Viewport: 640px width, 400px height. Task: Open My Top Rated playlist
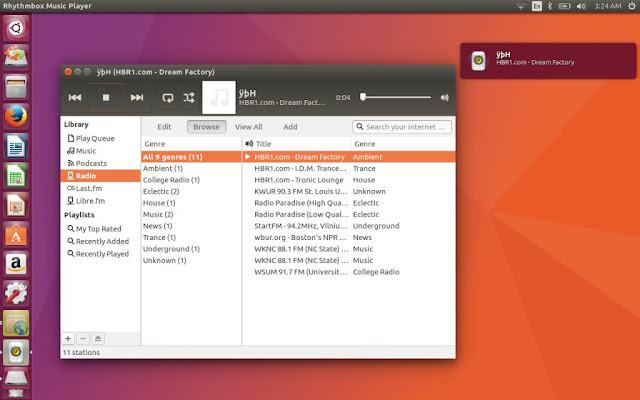click(100, 229)
